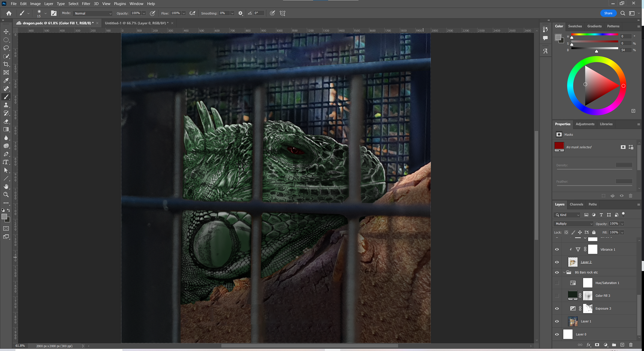Click the delete layer trash icon
Image resolution: width=644 pixels, height=351 pixels.
(631, 345)
